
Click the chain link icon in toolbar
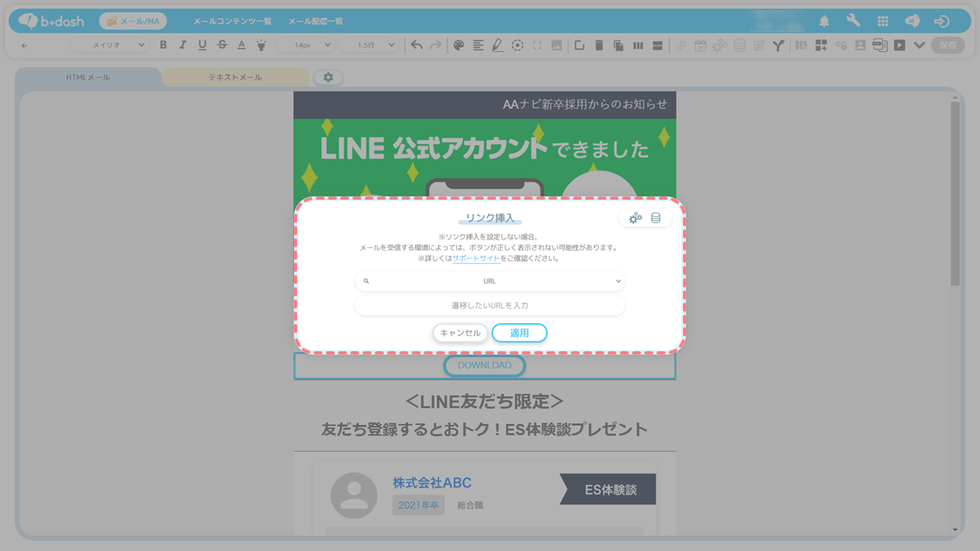681,45
